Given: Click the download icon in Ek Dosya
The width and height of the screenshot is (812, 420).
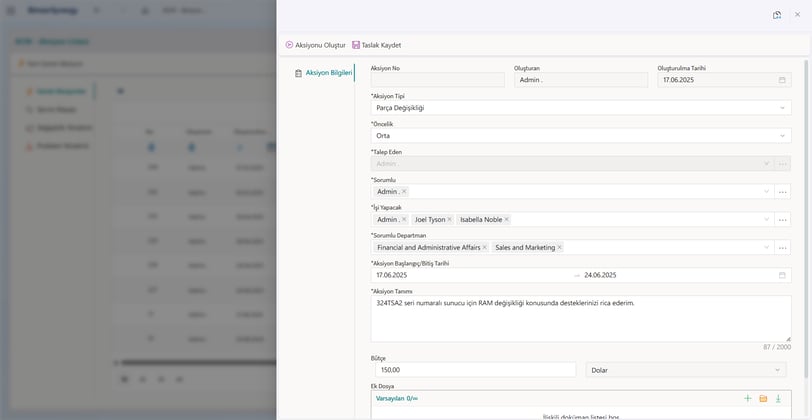Looking at the screenshot, I should click(778, 398).
